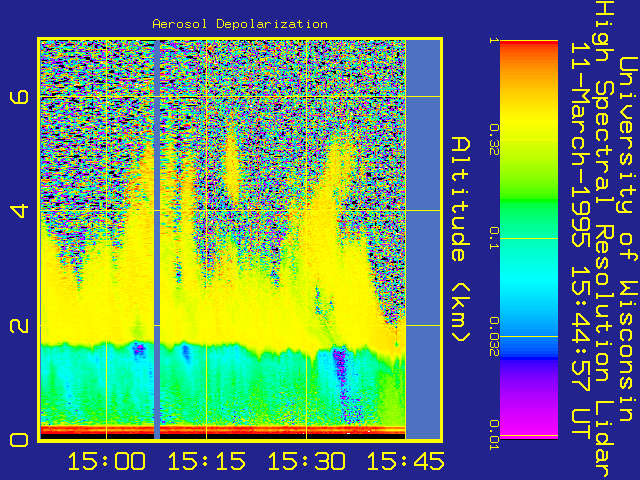
Task: Click the vertical blue data-gap stripe after 15:00
Action: 157,240
